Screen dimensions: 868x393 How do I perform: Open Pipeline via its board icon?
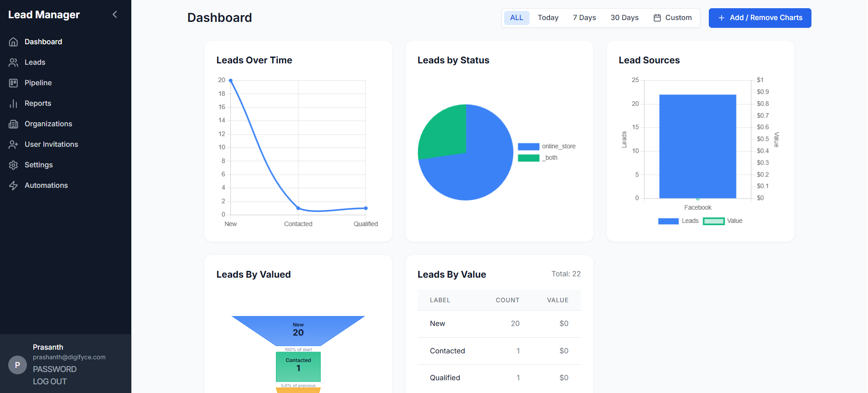click(14, 83)
